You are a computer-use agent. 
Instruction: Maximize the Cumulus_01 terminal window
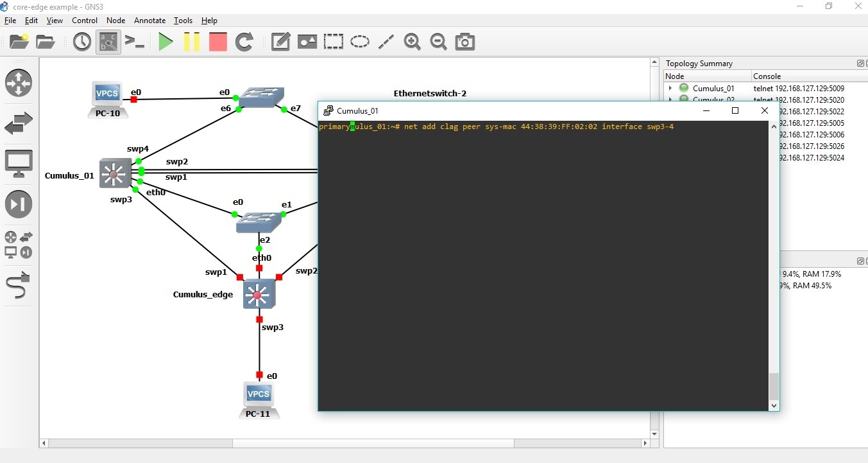pyautogui.click(x=735, y=110)
